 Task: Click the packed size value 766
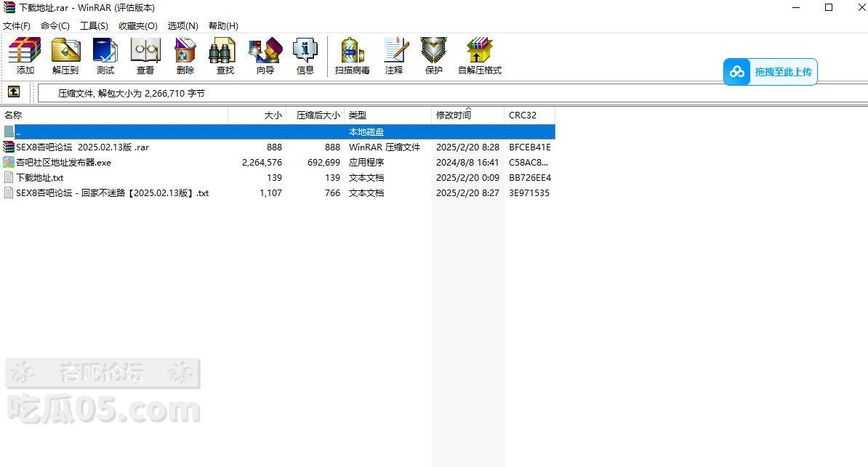332,193
